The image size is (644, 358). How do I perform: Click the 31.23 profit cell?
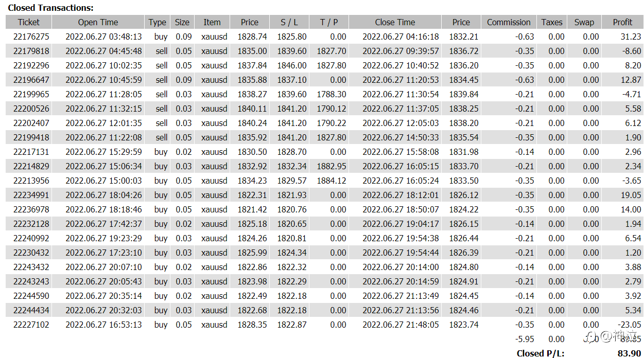631,37
